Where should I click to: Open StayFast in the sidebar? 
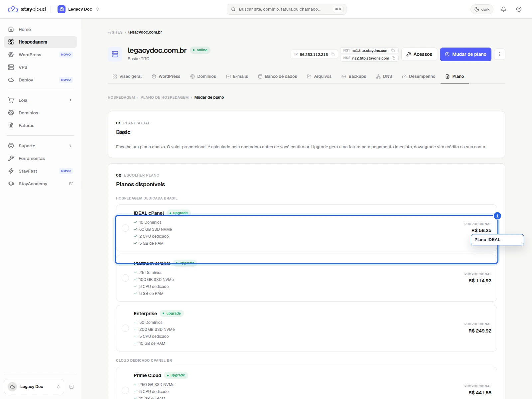tap(40, 171)
